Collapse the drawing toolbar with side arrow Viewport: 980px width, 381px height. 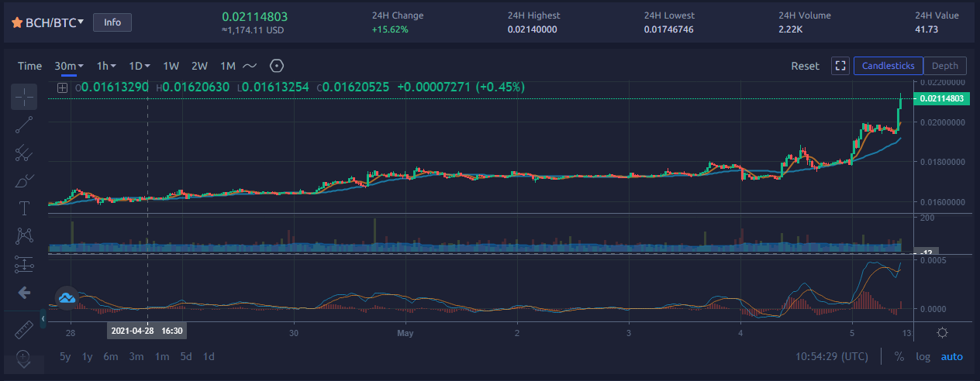43,318
